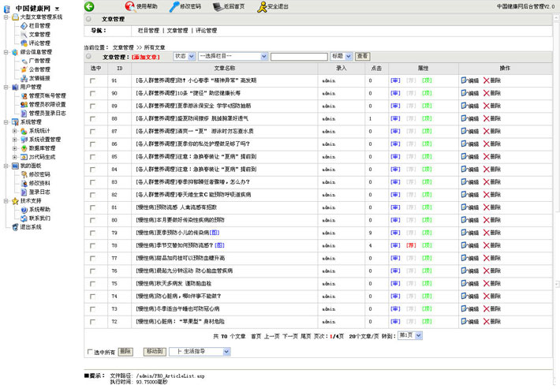Image resolution: width=560 pixels, height=392 pixels.
Task: Click the search keyword text field
Action: tap(299, 57)
